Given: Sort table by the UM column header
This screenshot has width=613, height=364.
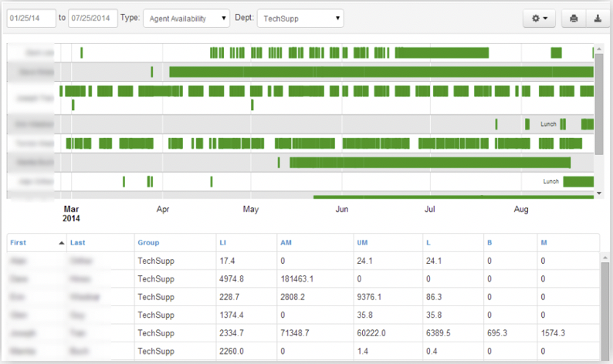Looking at the screenshot, I should click(x=362, y=242).
